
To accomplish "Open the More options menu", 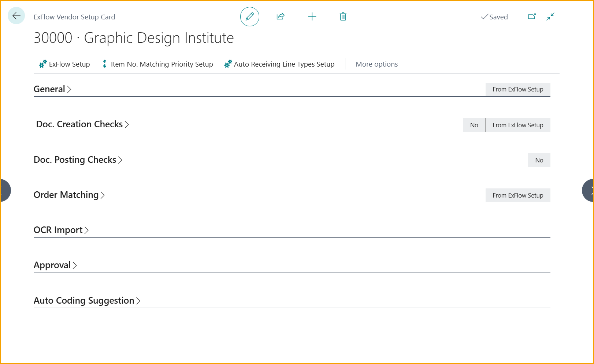I will pos(376,64).
